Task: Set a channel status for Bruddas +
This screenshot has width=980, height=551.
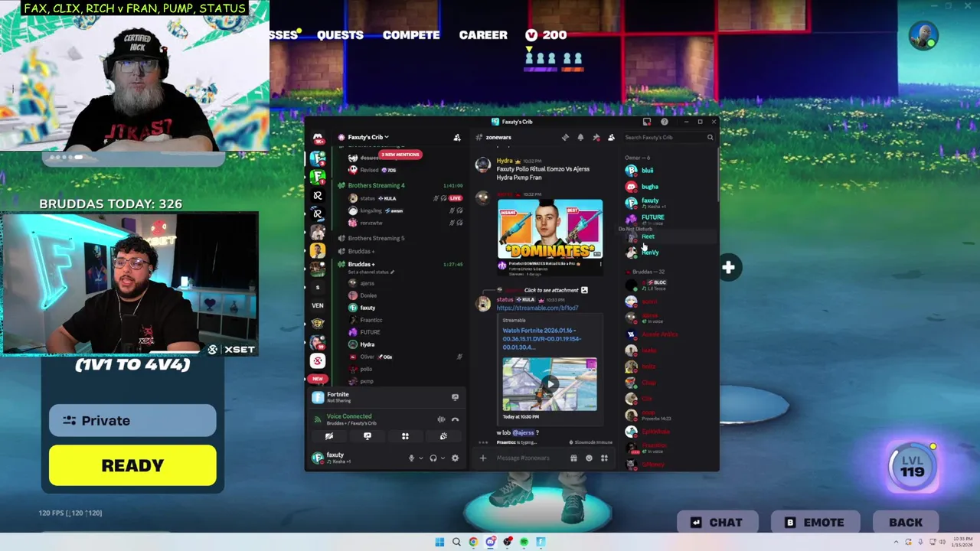Action: 371,272
